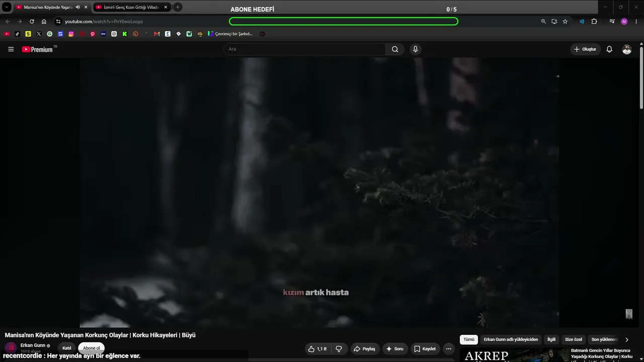Mute the Manisa'nın Köyünde tab audio
The width and height of the screenshot is (644, 362).
[x=78, y=7]
